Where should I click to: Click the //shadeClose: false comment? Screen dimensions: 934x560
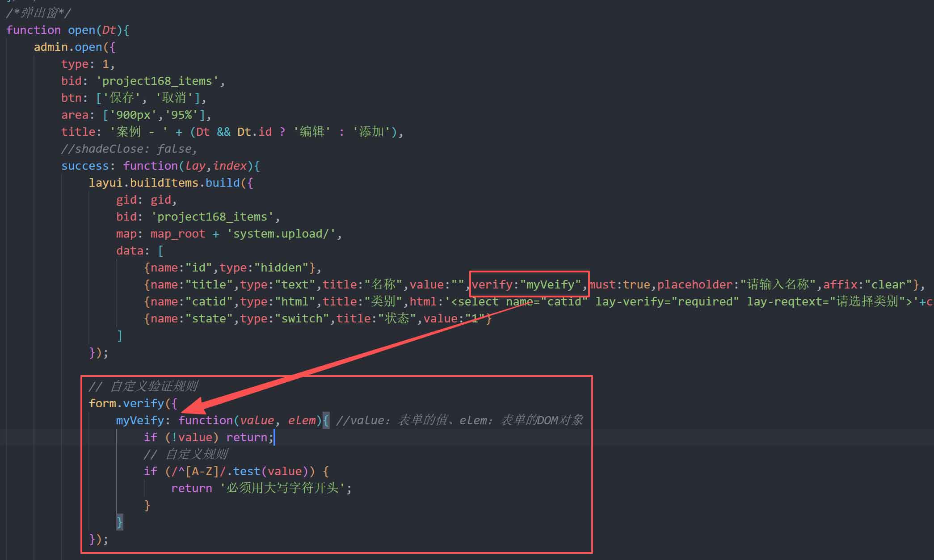129,149
